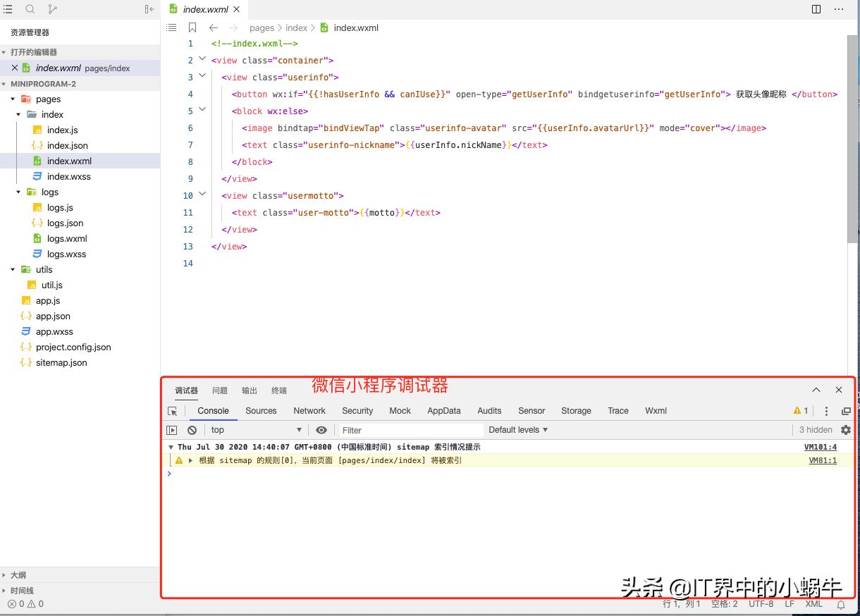The image size is (860, 616).
Task: Open app.json in the file tree
Action: pos(53,316)
